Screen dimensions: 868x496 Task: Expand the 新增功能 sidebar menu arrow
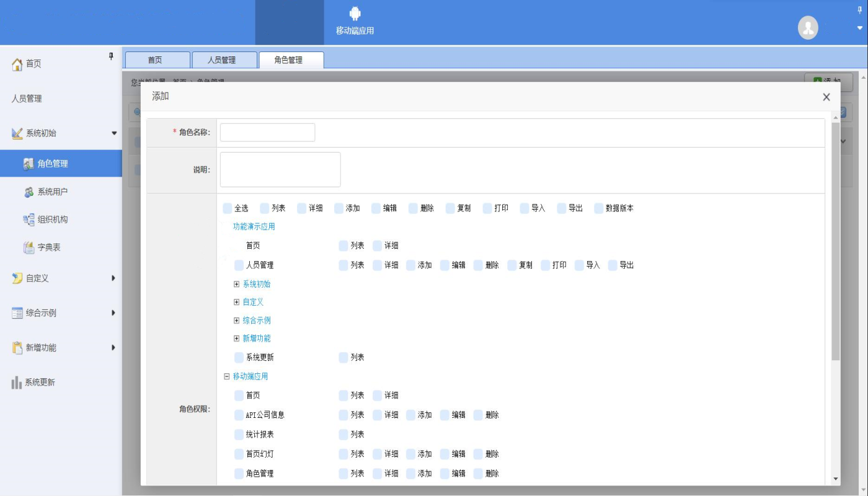[x=113, y=348]
